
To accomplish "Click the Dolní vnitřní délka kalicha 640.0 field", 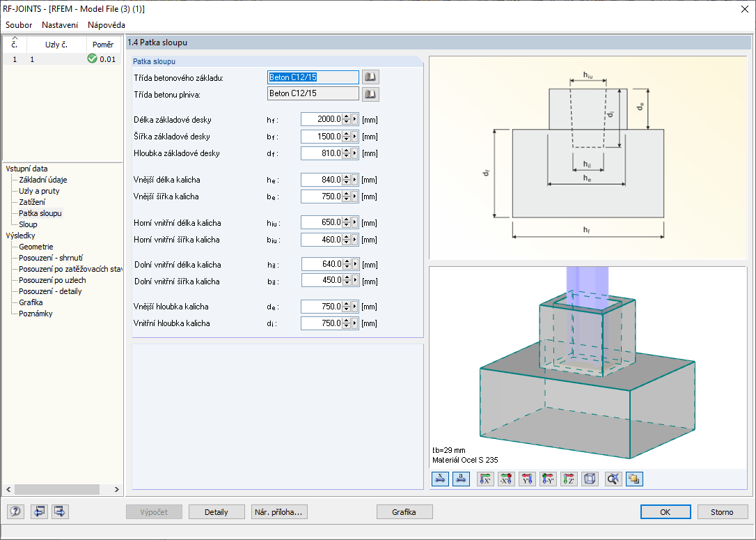I will (x=322, y=265).
